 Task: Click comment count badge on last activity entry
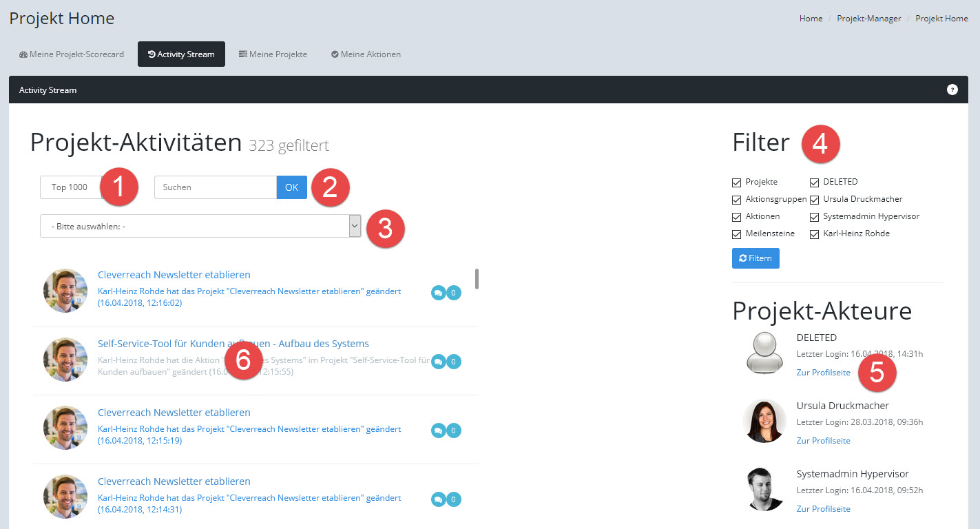coord(453,499)
